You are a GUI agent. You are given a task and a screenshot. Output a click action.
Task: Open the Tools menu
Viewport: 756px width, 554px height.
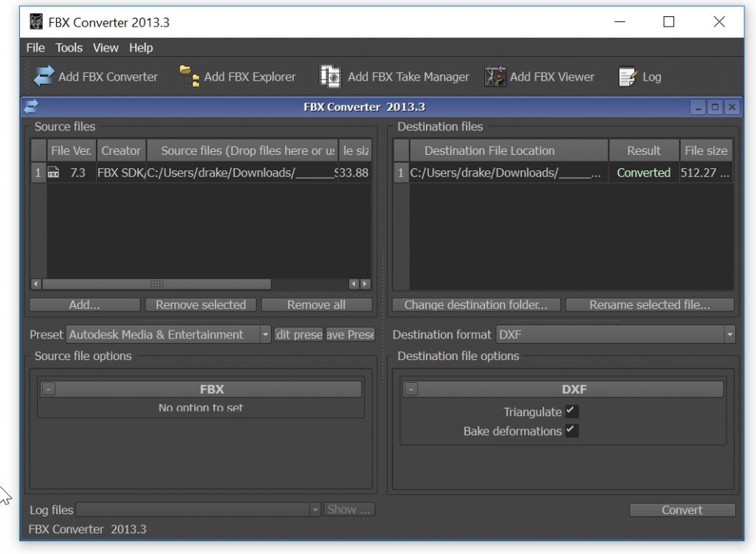click(x=69, y=48)
